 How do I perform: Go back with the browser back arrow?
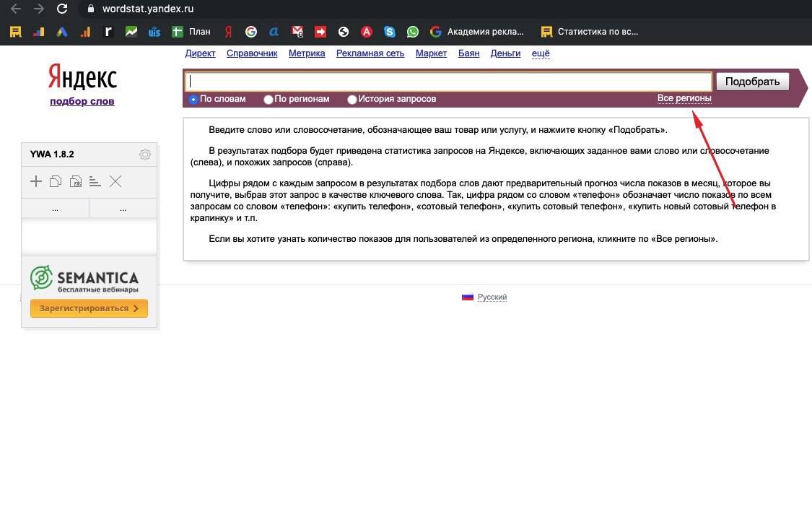pos(16,9)
